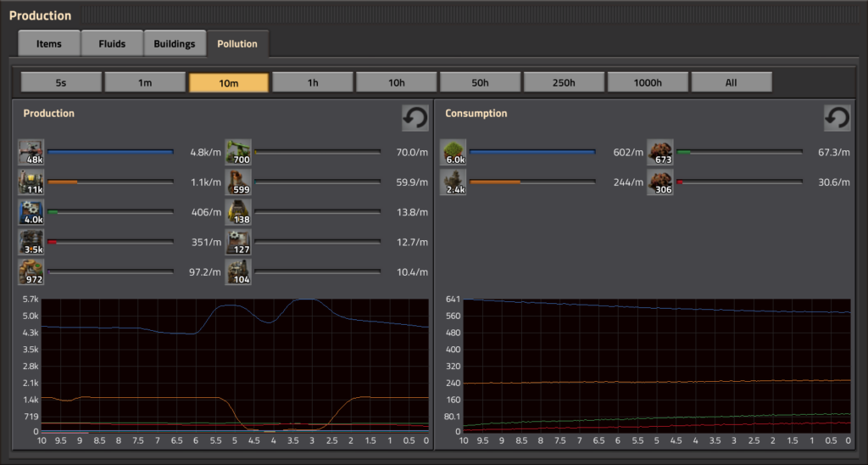Click the 13.8/m rate value
868x465 pixels.
(413, 212)
